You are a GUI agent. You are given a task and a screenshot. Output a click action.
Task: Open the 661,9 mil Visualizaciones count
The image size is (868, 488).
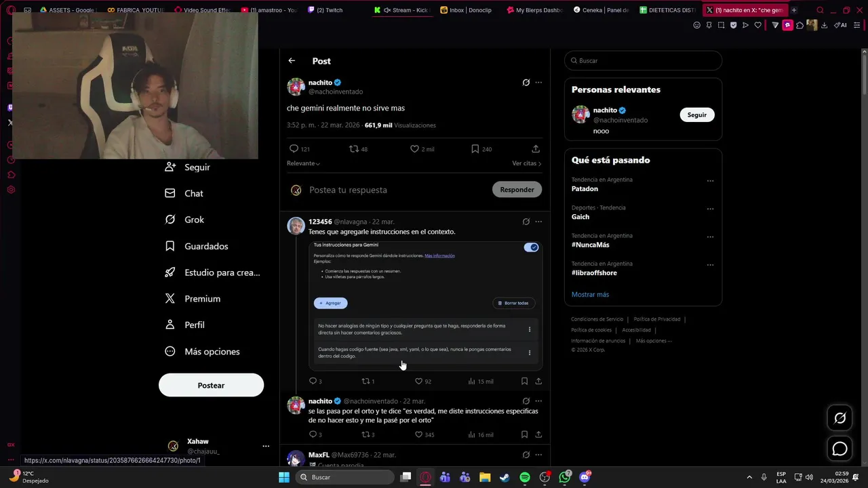[400, 125]
